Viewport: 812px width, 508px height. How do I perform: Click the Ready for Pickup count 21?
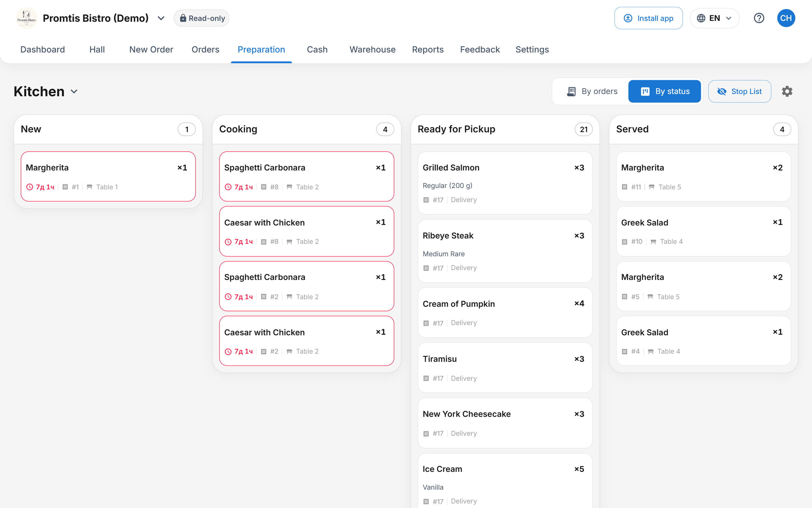(584, 129)
